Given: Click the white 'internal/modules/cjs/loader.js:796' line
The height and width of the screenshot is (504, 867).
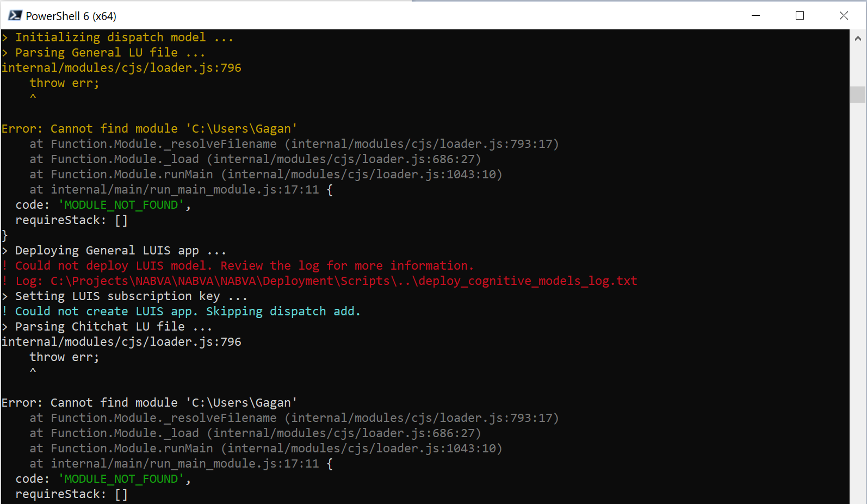Looking at the screenshot, I should pos(121,342).
